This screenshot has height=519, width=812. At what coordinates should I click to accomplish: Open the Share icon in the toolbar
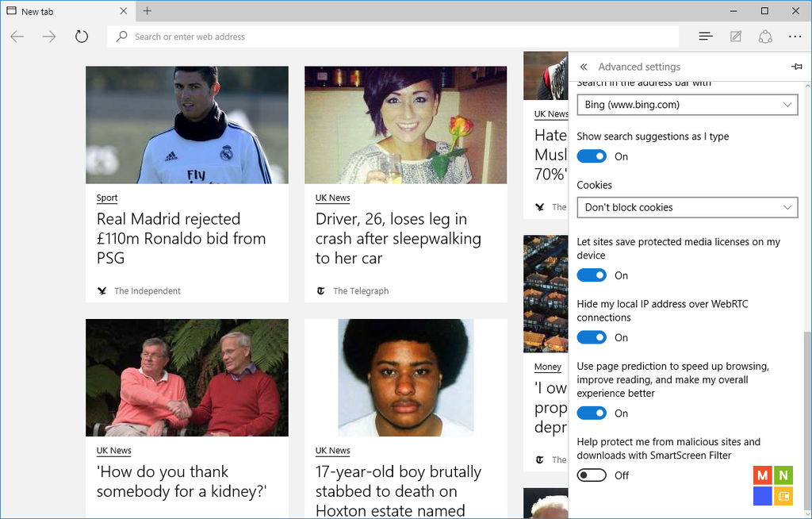tap(765, 37)
